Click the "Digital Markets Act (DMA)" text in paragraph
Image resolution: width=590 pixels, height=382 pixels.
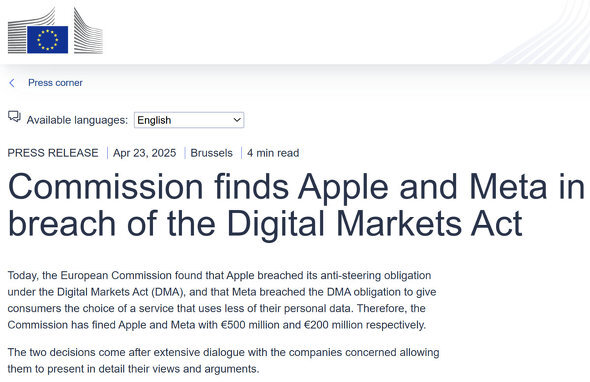121,292
